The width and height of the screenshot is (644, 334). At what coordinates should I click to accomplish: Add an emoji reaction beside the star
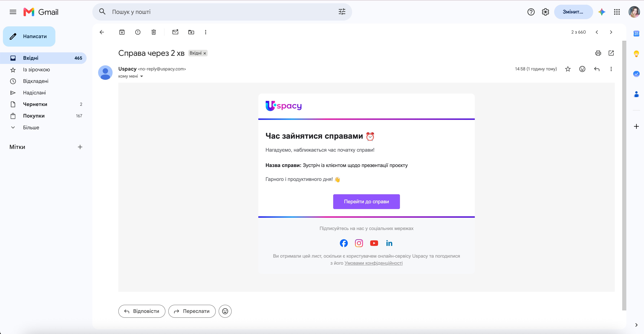pos(582,69)
